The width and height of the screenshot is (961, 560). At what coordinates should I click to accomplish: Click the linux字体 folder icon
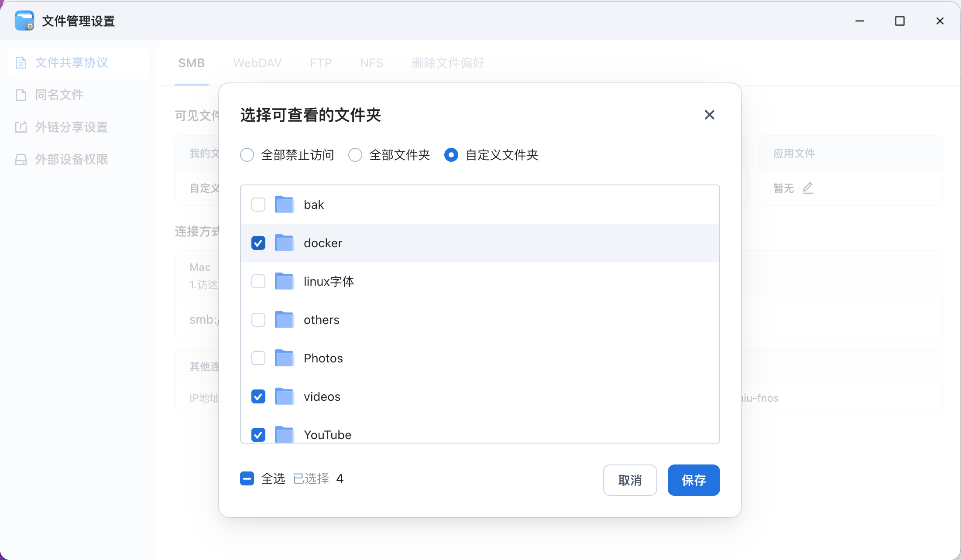point(285,281)
